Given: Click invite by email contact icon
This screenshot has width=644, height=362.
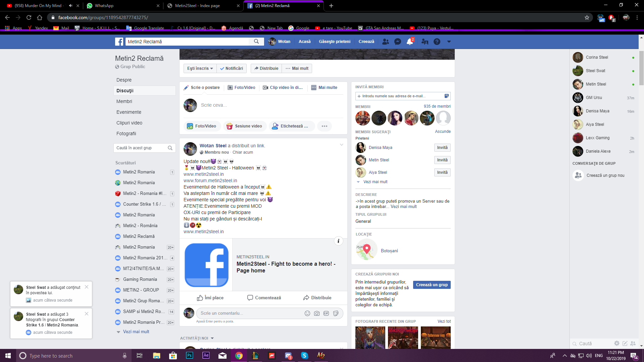Looking at the screenshot, I should tap(447, 96).
